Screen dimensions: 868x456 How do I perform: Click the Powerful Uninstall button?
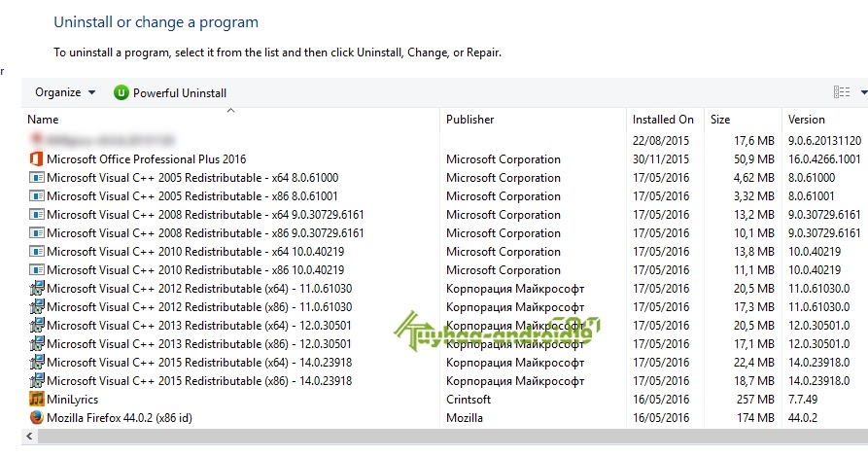pos(170,93)
